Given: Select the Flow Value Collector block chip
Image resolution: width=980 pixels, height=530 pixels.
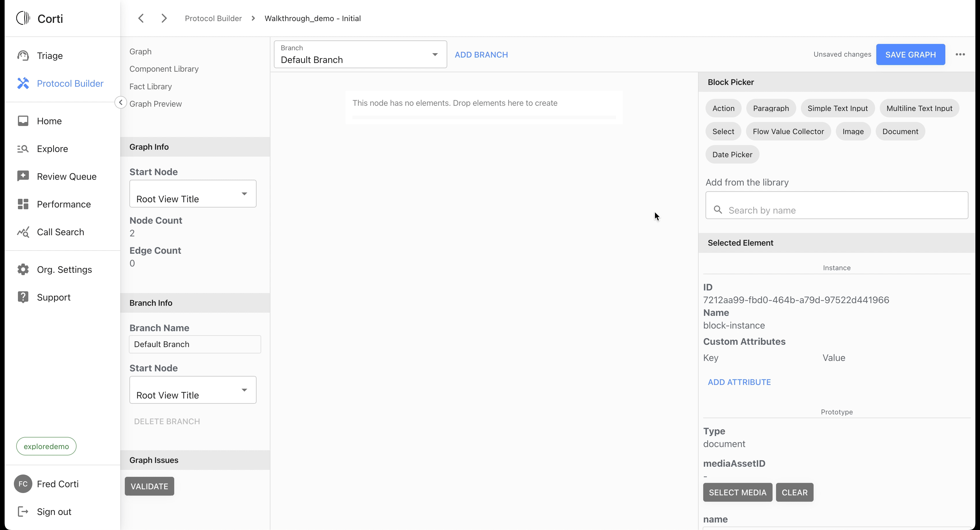Looking at the screenshot, I should [788, 131].
